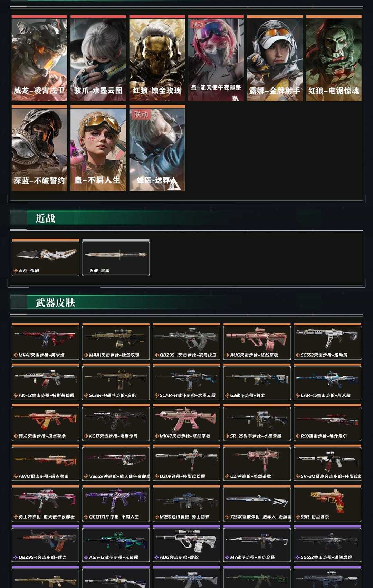Select the KC17突击步枪-电锯惊魂 weapon skin
This screenshot has width=373, height=588.
[116, 422]
